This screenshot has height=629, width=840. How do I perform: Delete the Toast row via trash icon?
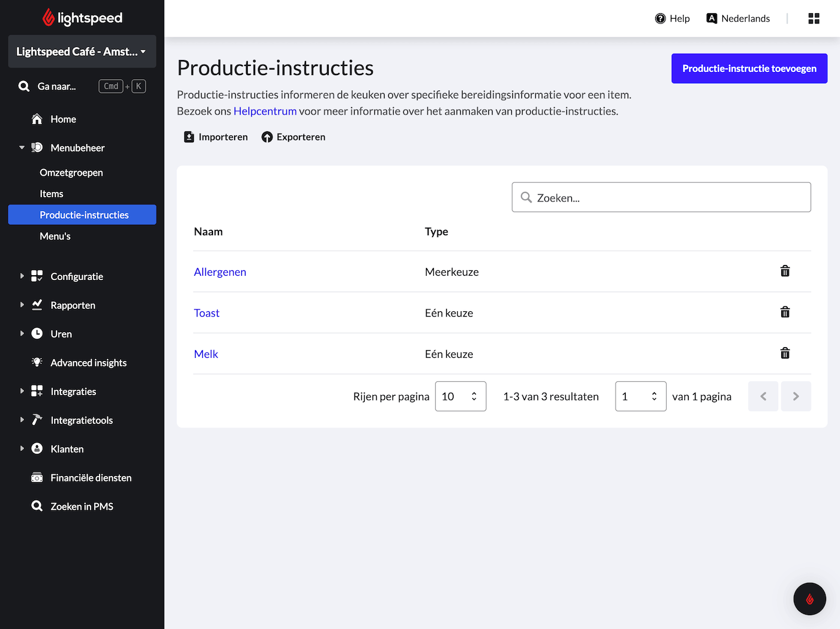(x=785, y=312)
